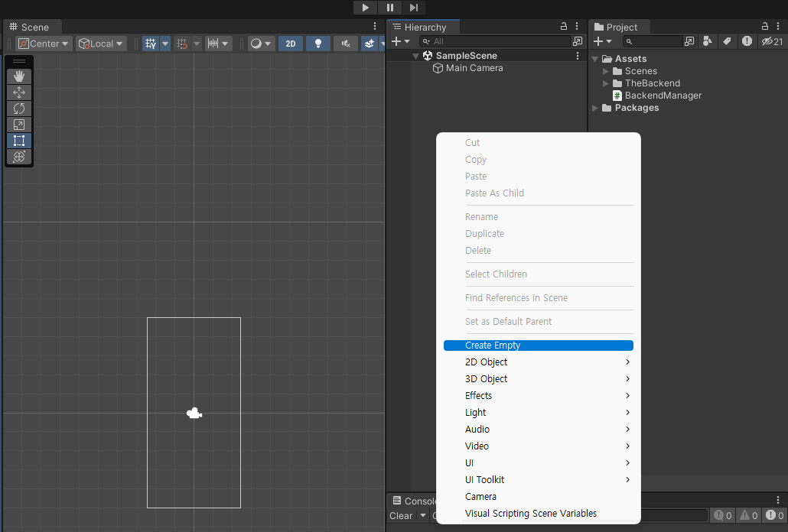Click the Project error filter icon
This screenshot has width=788, height=532.
pyautogui.click(x=747, y=41)
